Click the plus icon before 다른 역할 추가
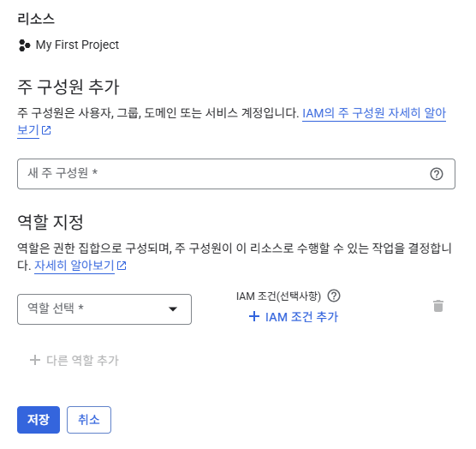The height and width of the screenshot is (449, 476). pyautogui.click(x=35, y=360)
